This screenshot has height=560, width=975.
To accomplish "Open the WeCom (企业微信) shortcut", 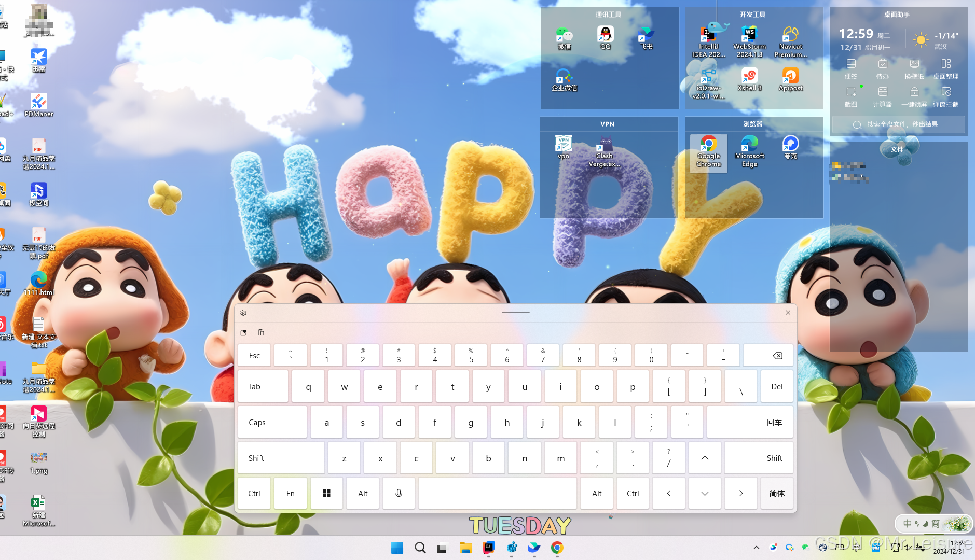I will [x=564, y=80].
